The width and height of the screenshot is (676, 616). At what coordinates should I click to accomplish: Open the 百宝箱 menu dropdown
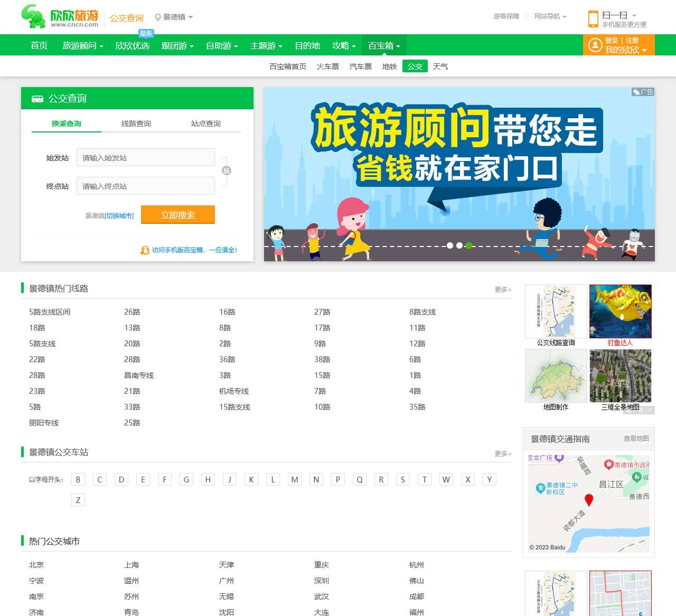384,46
